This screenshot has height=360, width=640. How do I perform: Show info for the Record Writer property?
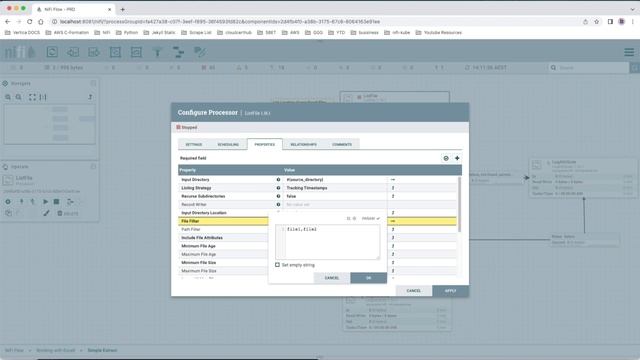point(278,204)
